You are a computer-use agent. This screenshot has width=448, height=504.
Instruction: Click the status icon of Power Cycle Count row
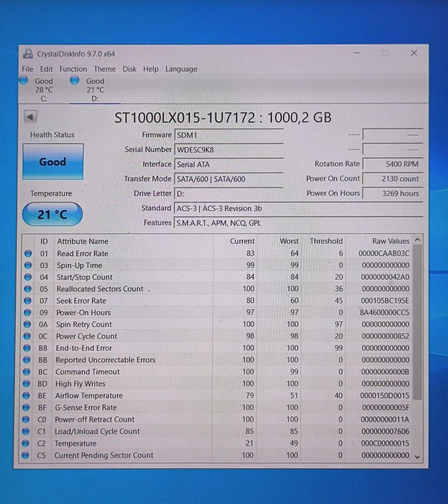tap(27, 336)
